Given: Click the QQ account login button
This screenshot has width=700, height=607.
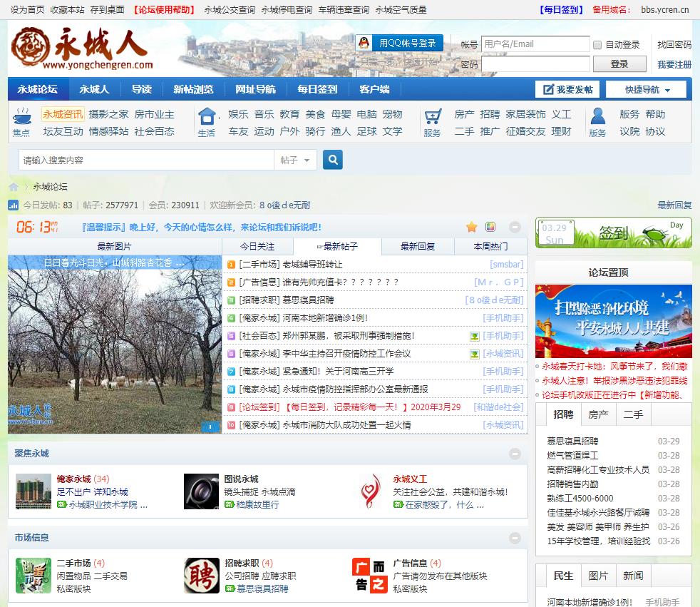Looking at the screenshot, I should [399, 44].
